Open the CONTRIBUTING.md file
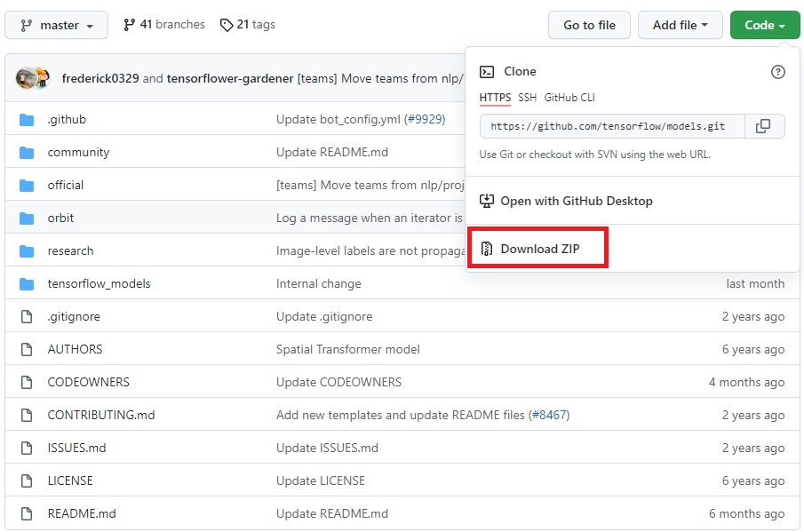The height and width of the screenshot is (532, 804). click(101, 415)
